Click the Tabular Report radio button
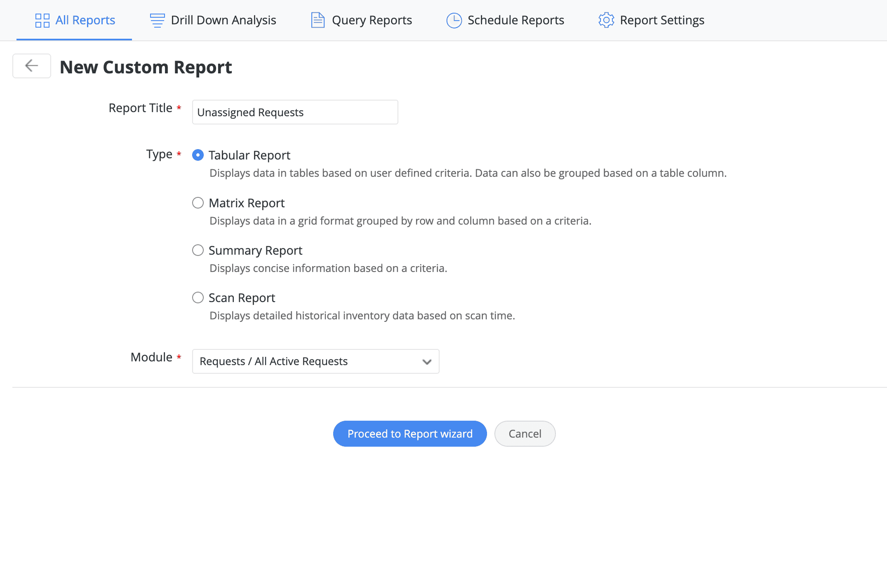The height and width of the screenshot is (588, 887). [198, 155]
